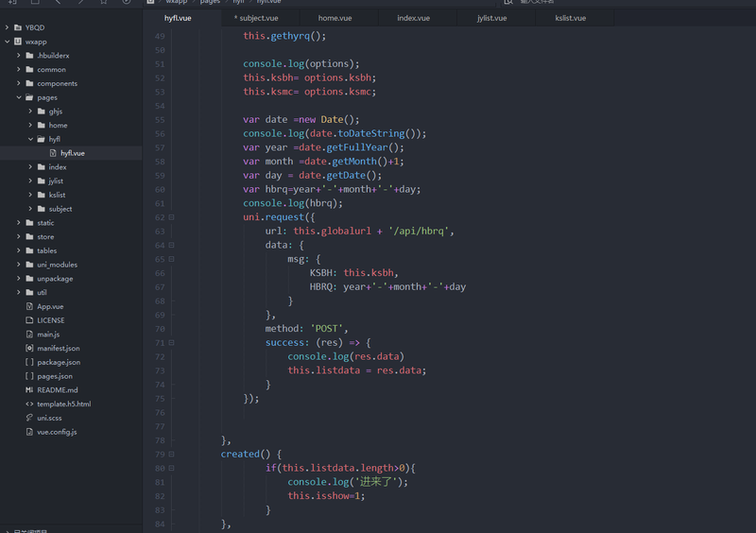Click the README.md markdown icon
The image size is (756, 533).
pyautogui.click(x=29, y=389)
